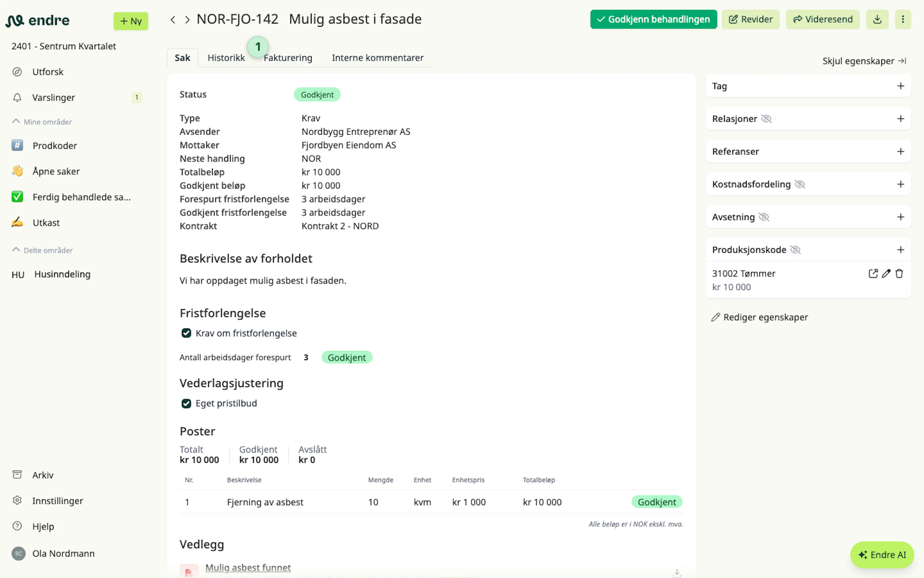Click kr 1 000 unit price cell

point(469,502)
